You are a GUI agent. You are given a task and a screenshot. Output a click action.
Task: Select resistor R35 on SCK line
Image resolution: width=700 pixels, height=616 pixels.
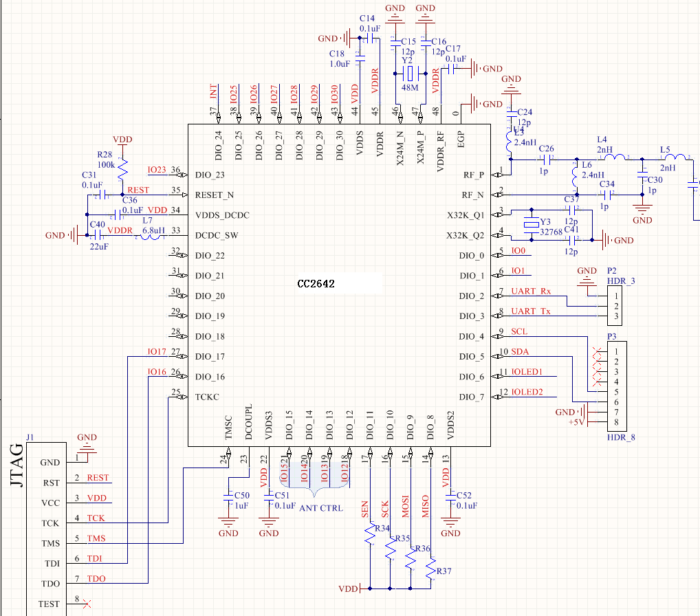(x=390, y=548)
